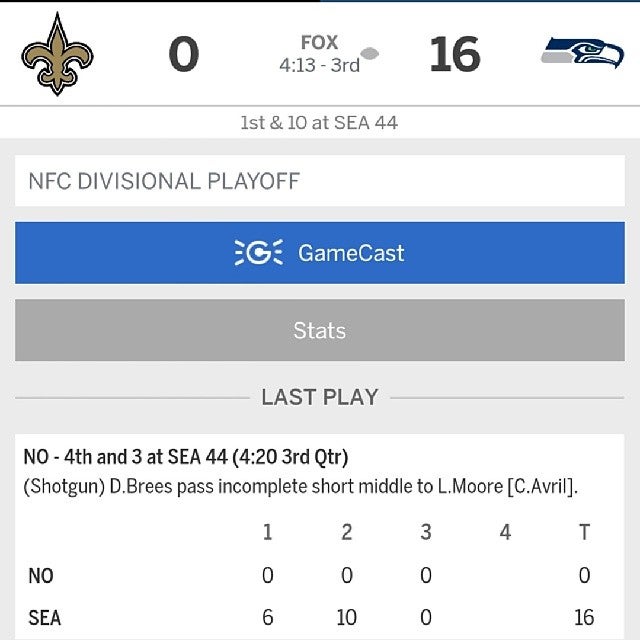This screenshot has height=640, width=640.
Task: Click the D.Brees incomplete pass description
Action: tap(300, 487)
